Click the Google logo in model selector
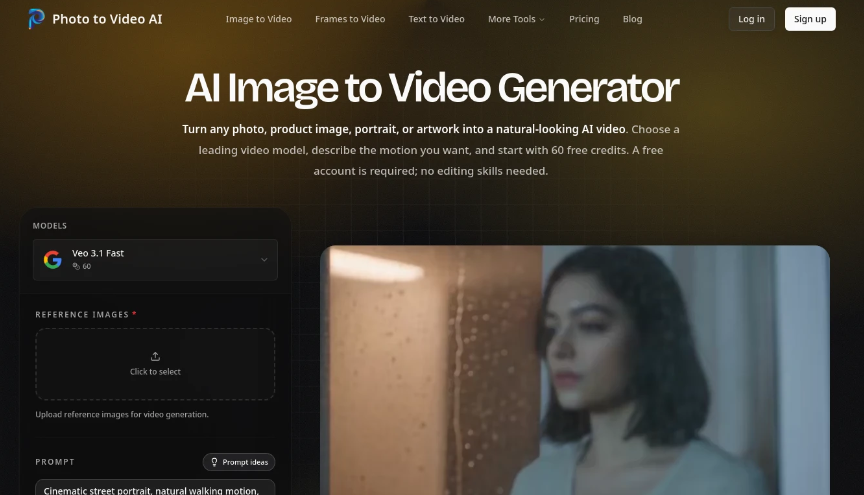Screen dimensions: 864x495 pos(53,260)
